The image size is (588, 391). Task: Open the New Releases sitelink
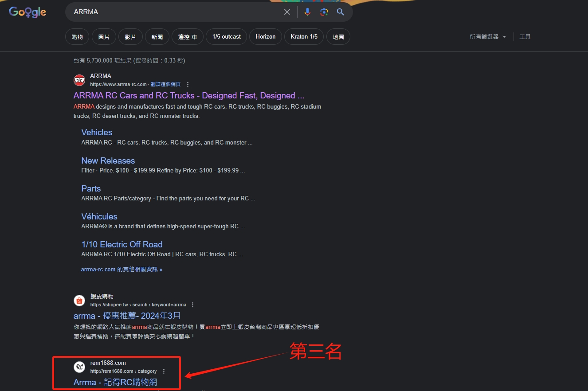[x=108, y=160]
